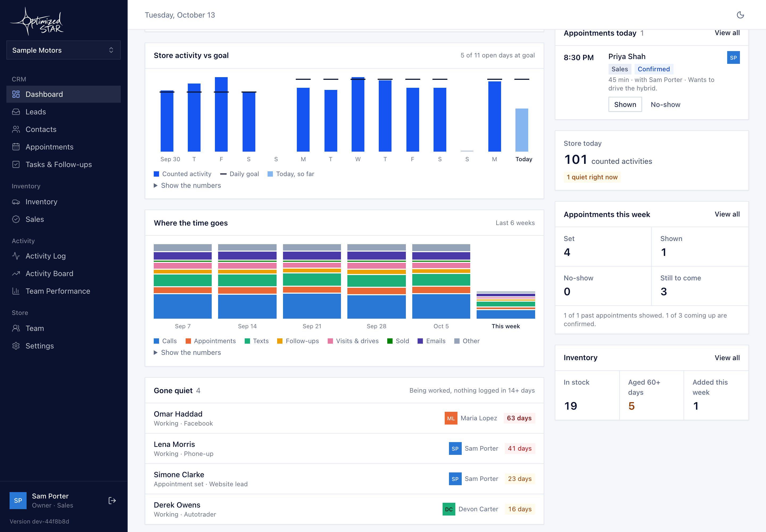Click the This week stacked bar
Viewport: 766px width, 532px height.
pos(506,305)
